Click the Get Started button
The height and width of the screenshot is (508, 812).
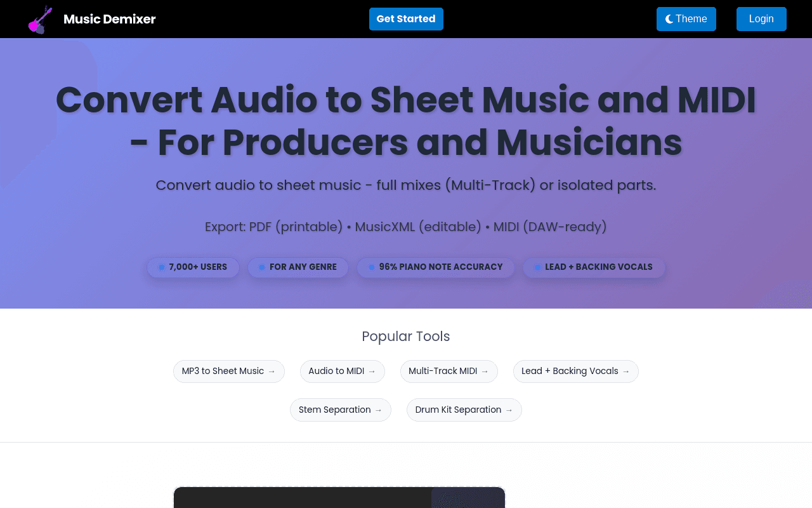pyautogui.click(x=406, y=19)
